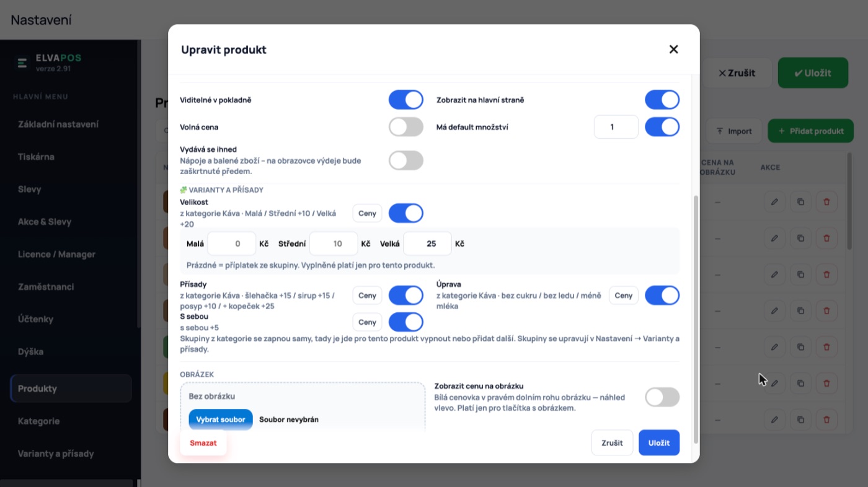
Task: Select Produkty in the background sidebar
Action: [x=71, y=388]
